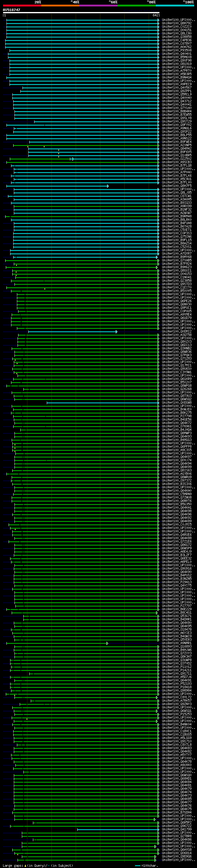
Task: Select UniRef100_Q75IN6 label
Action: (177, 236)
